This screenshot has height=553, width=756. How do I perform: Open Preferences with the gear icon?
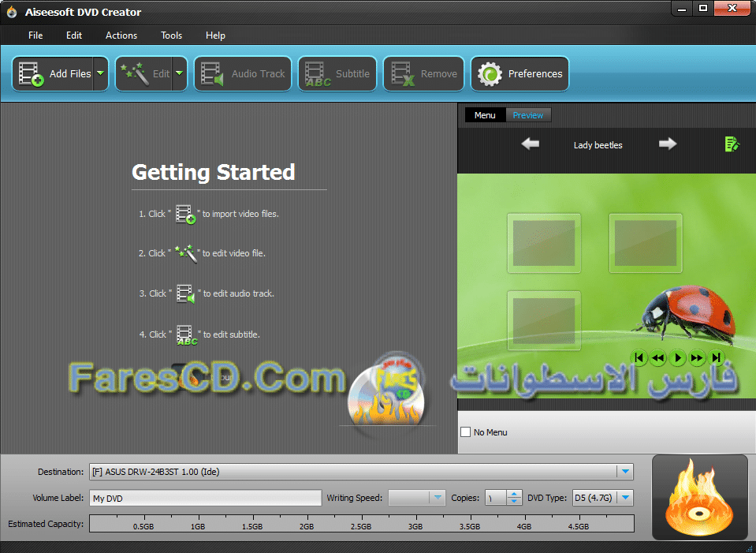pyautogui.click(x=490, y=74)
